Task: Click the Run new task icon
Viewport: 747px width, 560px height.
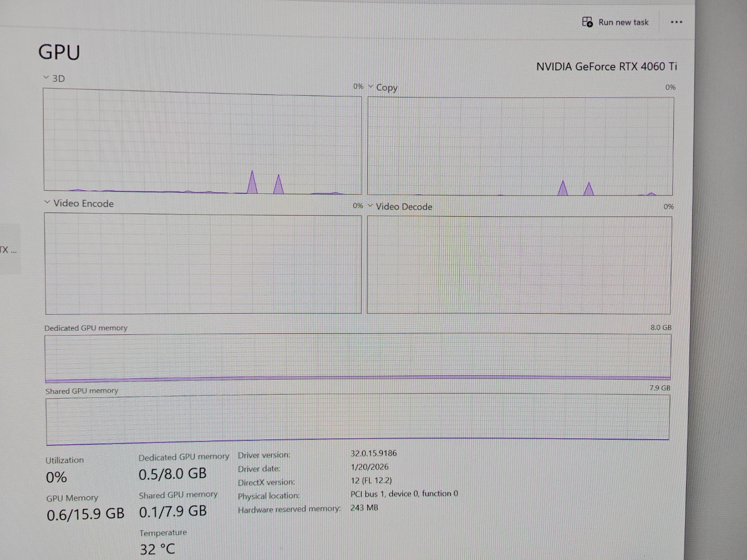Action: click(587, 22)
